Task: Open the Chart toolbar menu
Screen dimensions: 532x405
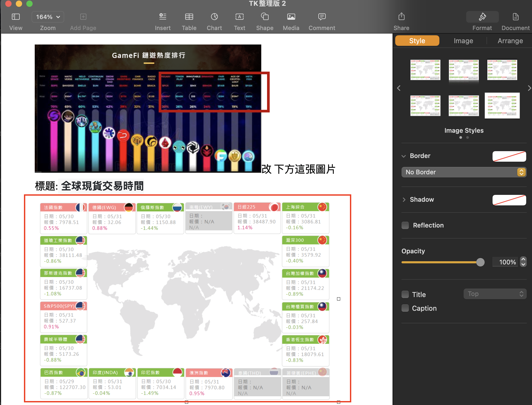Action: tap(214, 17)
